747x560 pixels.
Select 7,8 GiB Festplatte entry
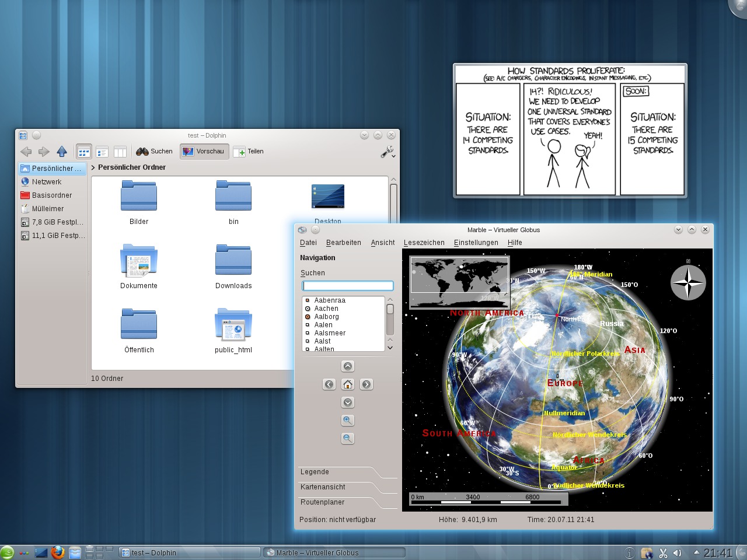53,222
